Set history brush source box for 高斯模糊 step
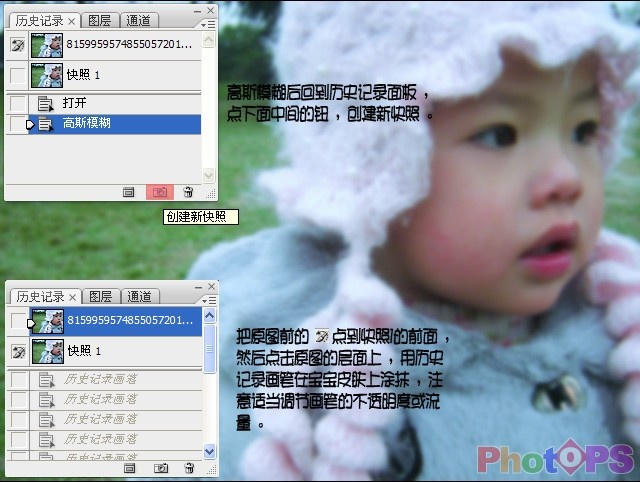The height and width of the screenshot is (482, 640). click(18, 124)
